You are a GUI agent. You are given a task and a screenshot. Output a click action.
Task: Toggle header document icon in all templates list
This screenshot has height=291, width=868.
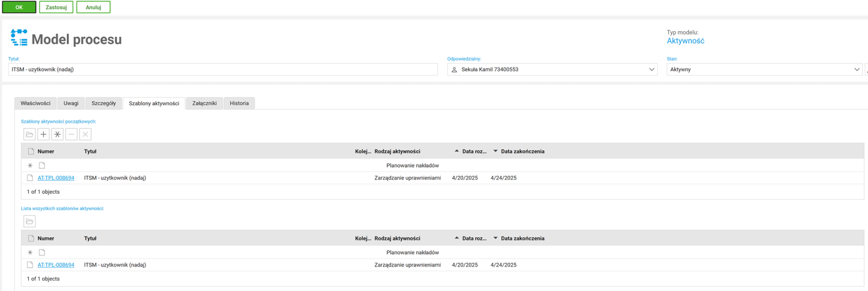coord(31,238)
